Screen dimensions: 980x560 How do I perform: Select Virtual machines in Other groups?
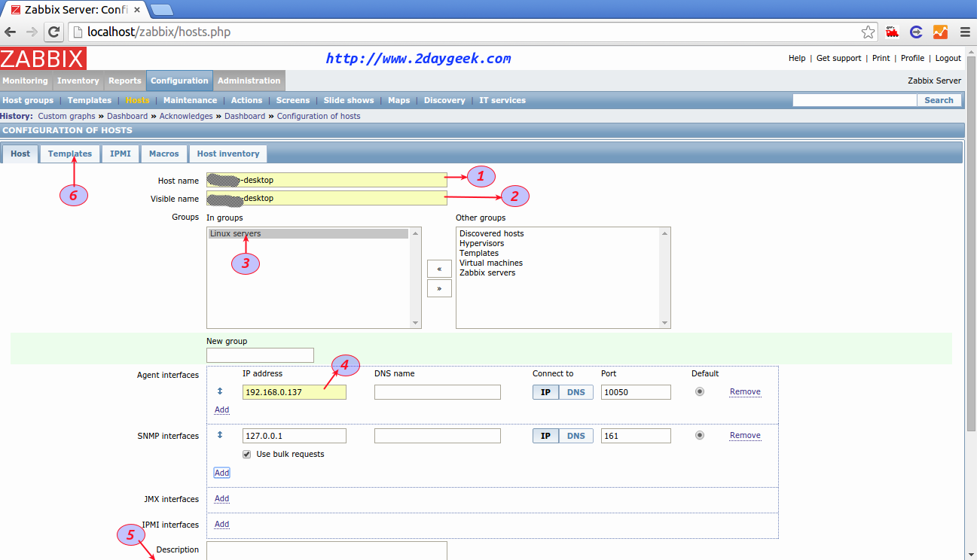(x=490, y=263)
